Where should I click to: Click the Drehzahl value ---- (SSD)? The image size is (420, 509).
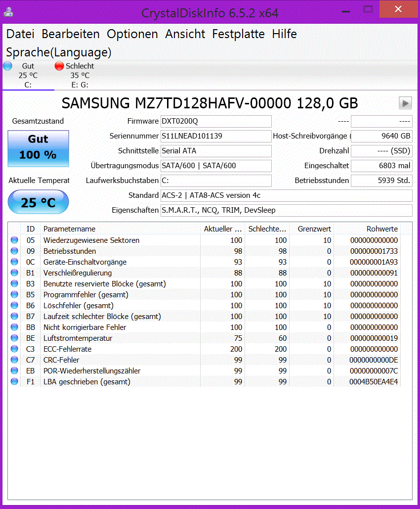pyautogui.click(x=381, y=151)
